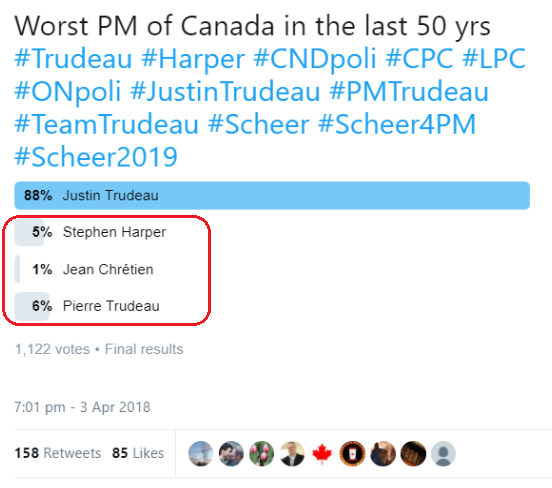Follow the #CNDpoli hashtag link
The height and width of the screenshot is (488, 552).
(x=315, y=60)
